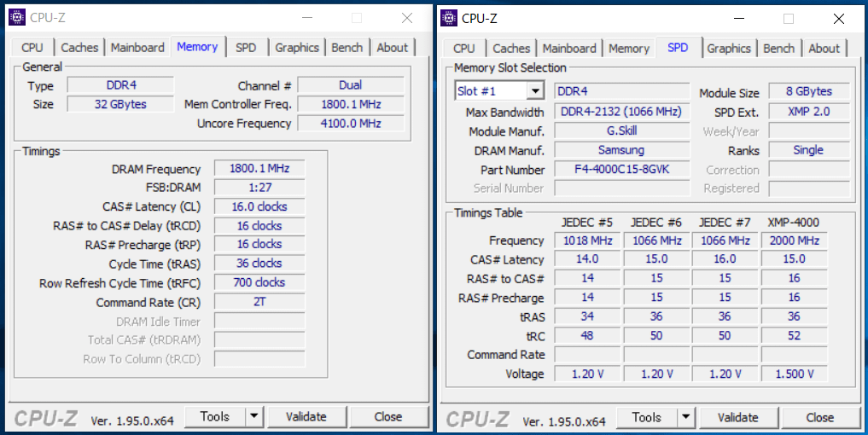Click CPU-Z app icon in left window title bar

point(17,18)
